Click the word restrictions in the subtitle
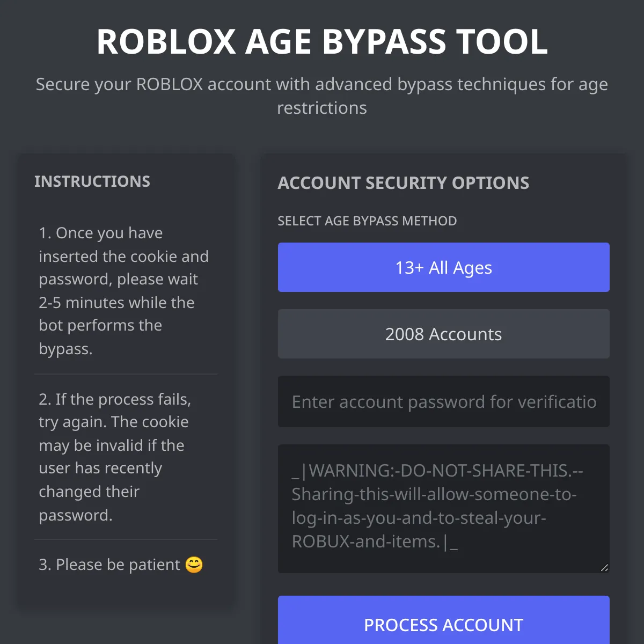Viewport: 644px width, 644px height. [x=322, y=108]
